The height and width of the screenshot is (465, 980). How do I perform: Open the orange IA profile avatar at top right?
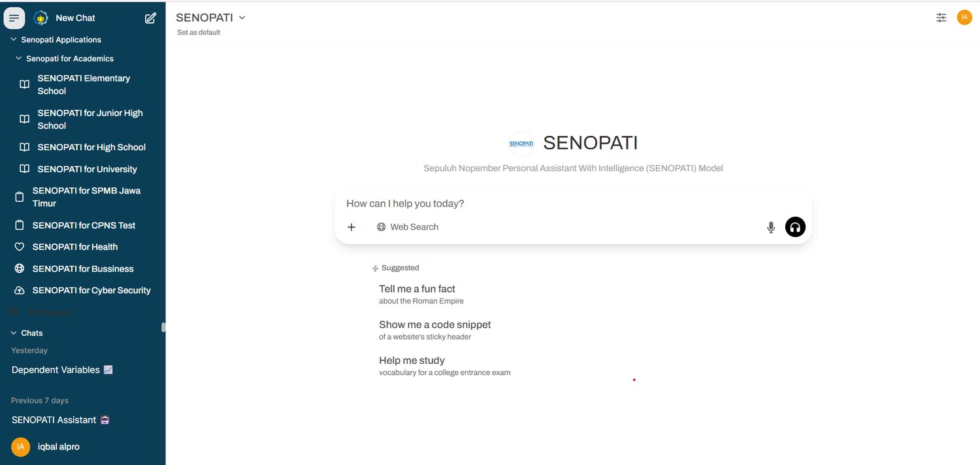coord(964,18)
